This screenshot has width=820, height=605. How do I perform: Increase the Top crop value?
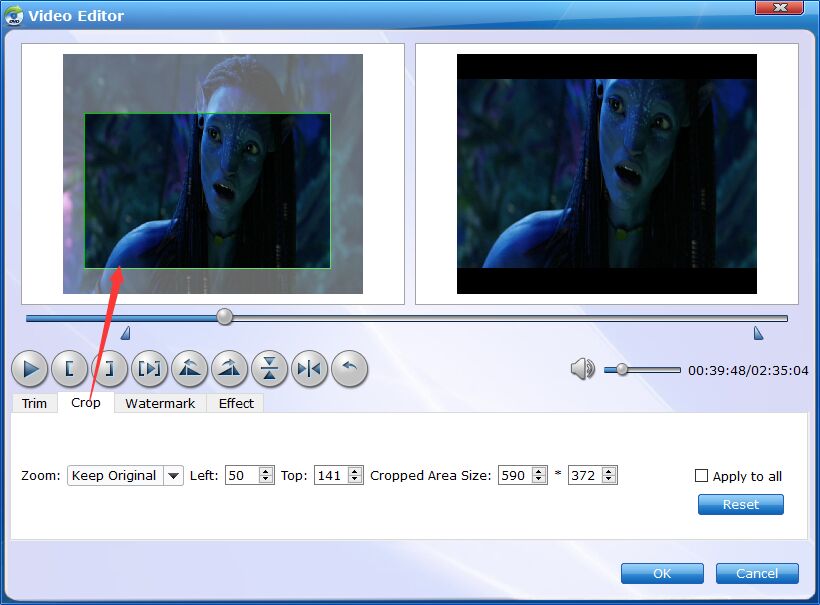pyautogui.click(x=355, y=472)
